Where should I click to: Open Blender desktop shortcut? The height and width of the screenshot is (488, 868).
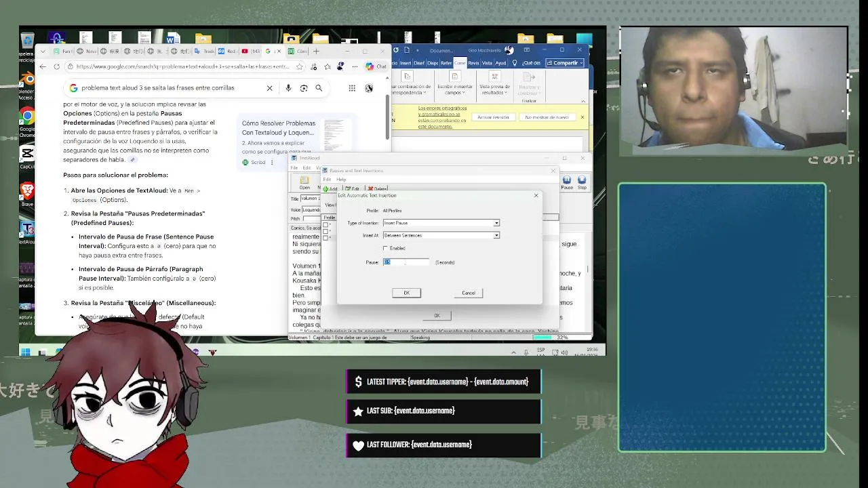pyautogui.click(x=27, y=80)
